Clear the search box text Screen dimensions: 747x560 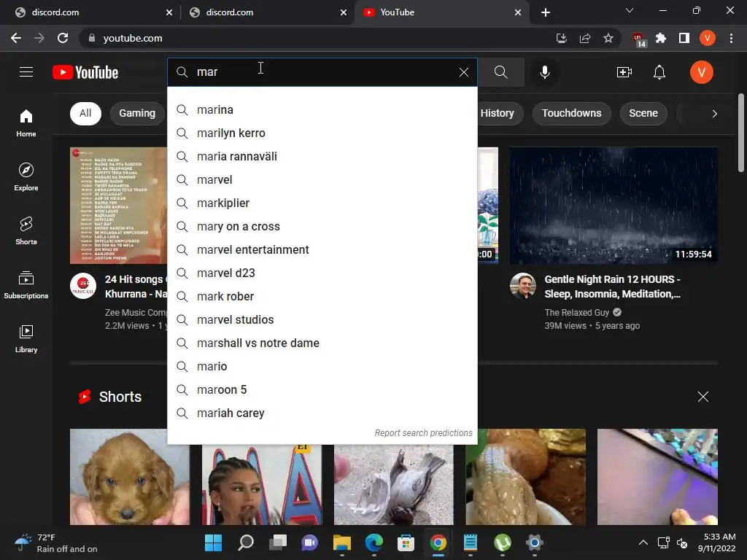[463, 72]
